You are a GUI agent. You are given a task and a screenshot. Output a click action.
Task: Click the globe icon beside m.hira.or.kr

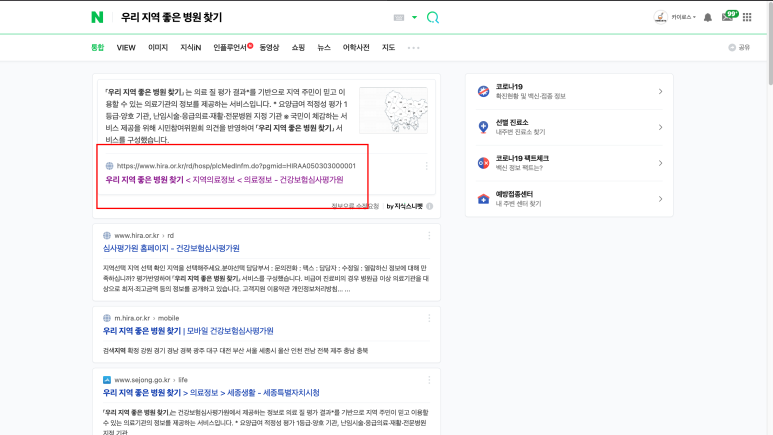click(106, 318)
